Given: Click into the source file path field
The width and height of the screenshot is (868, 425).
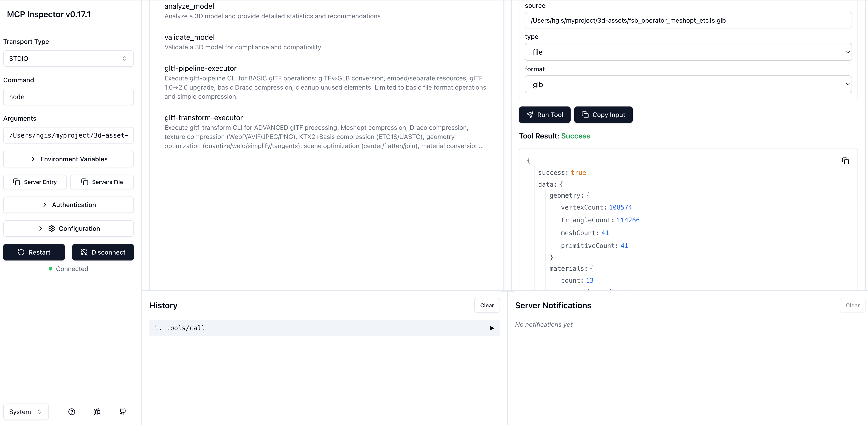Looking at the screenshot, I should [688, 21].
